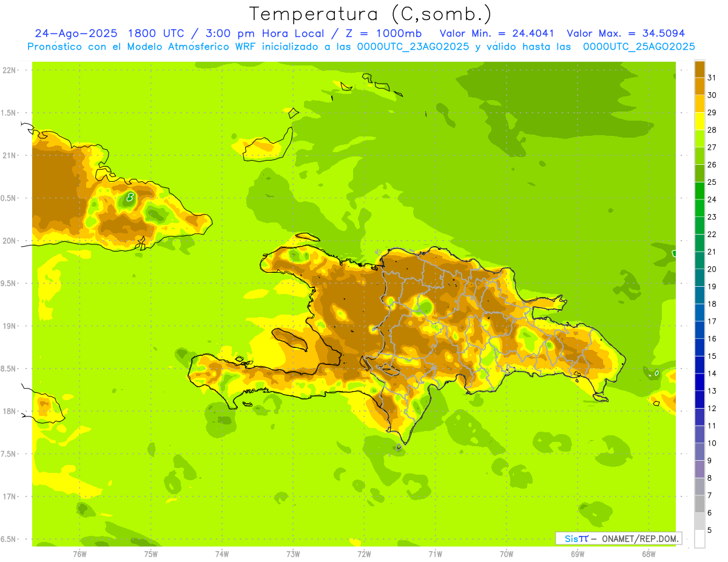This screenshot has width=728, height=562.
Task: Click "Valor Min. = 24.4041" reading
Action: (497, 33)
